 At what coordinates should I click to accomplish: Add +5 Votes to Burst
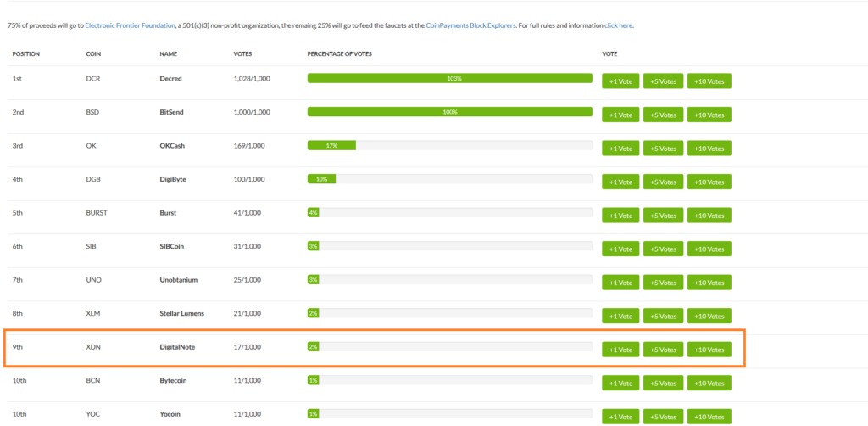[663, 215]
